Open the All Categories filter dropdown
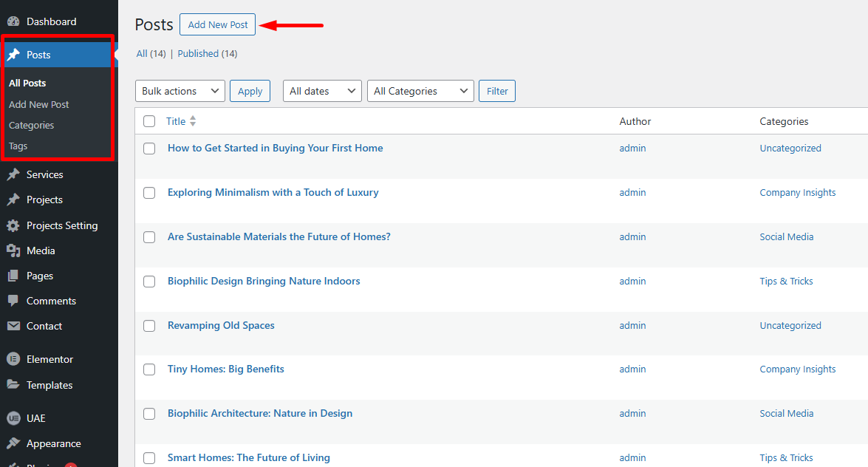The width and height of the screenshot is (868, 467). 420,91
